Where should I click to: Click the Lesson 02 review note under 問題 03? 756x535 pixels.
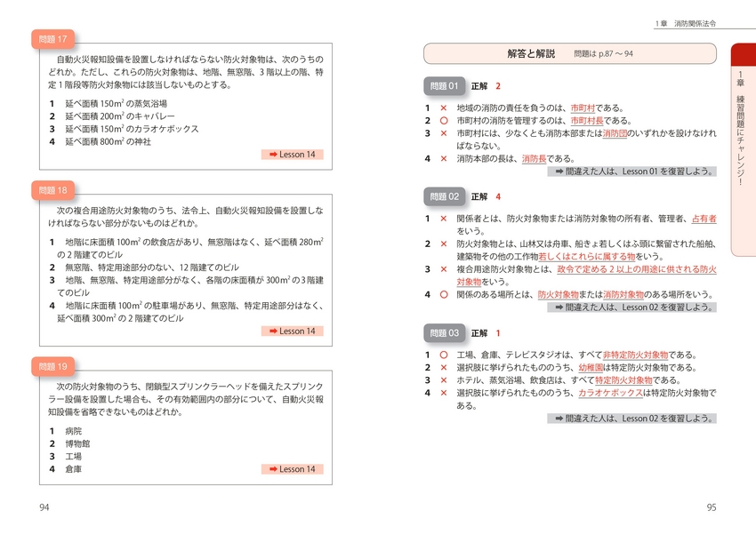(x=631, y=419)
